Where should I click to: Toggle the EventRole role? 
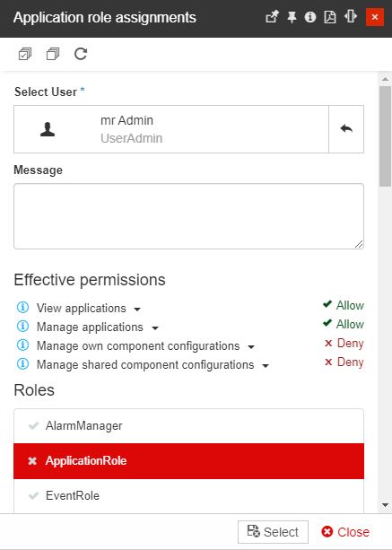tap(188, 495)
